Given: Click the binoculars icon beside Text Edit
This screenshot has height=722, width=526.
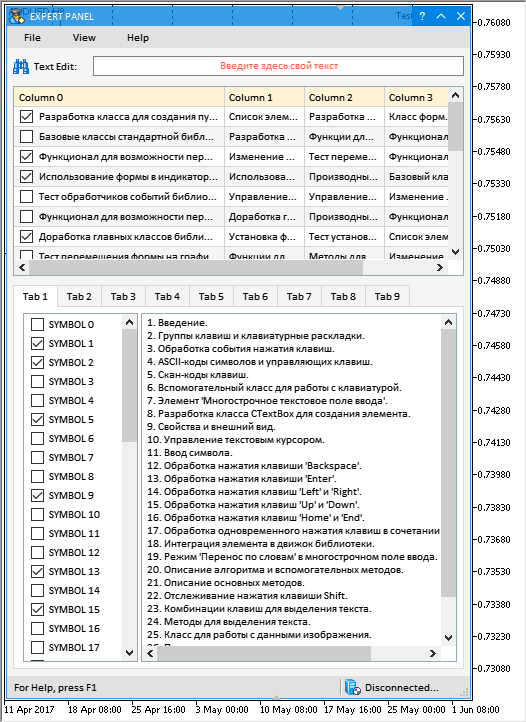Looking at the screenshot, I should [21, 67].
